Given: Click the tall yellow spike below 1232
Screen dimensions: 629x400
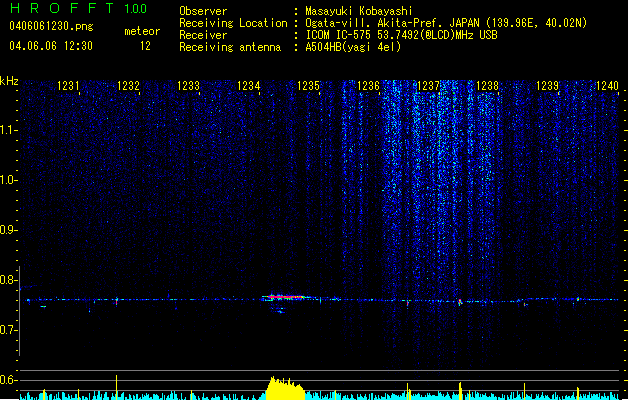Looking at the screenshot, I should (116, 387).
